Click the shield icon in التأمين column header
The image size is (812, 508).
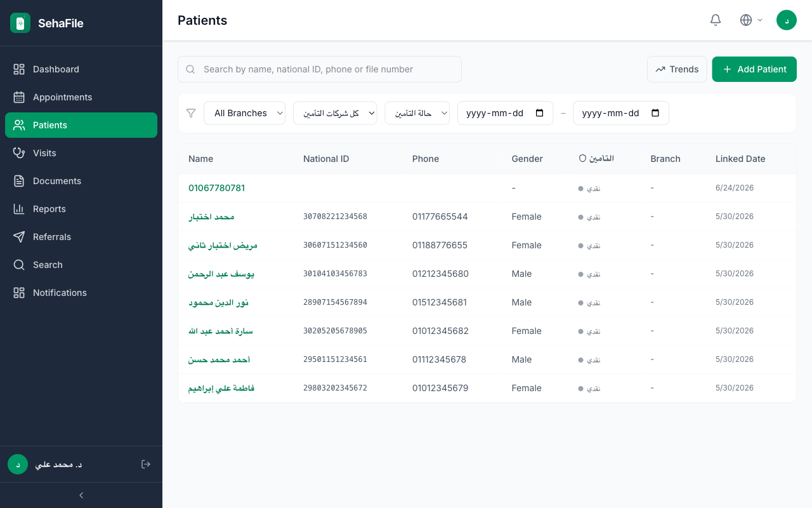(582, 158)
